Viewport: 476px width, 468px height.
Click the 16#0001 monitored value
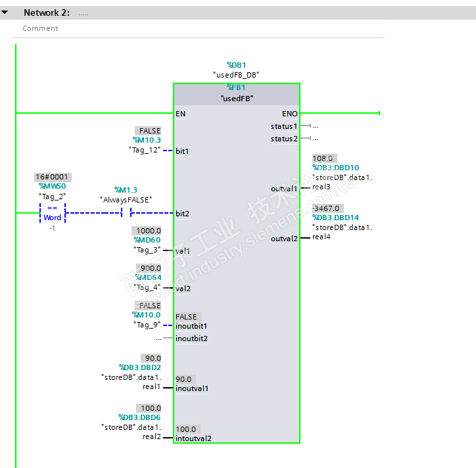click(51, 177)
